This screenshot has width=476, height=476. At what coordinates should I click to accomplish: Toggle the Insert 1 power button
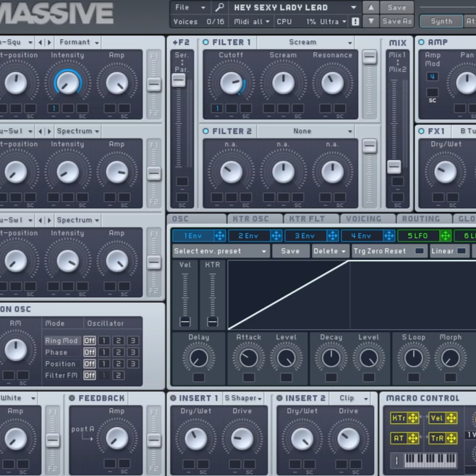[x=174, y=398]
